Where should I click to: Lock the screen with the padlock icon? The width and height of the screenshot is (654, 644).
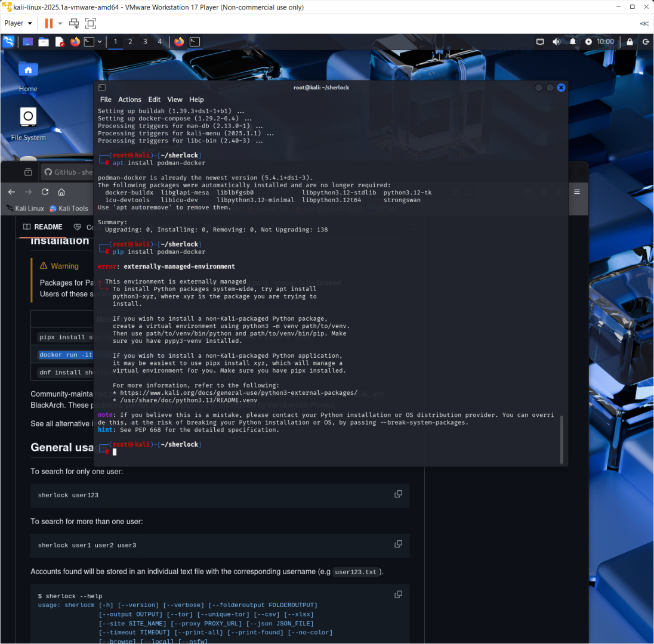630,42
